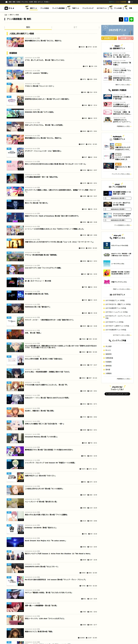Open the プレミアム限定動画 navigation item
Image resolution: width=138 pixels, height=644 pixels.
tap(58, 8)
